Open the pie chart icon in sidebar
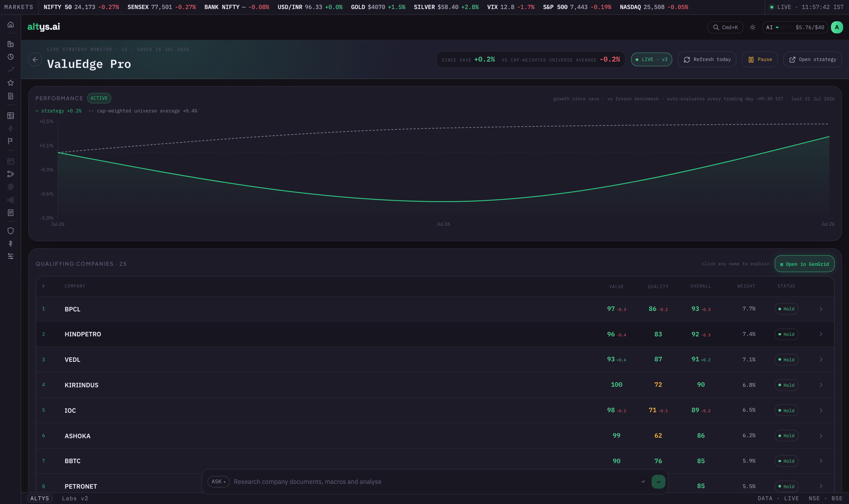Screen dimensions: 849x504 [11, 57]
